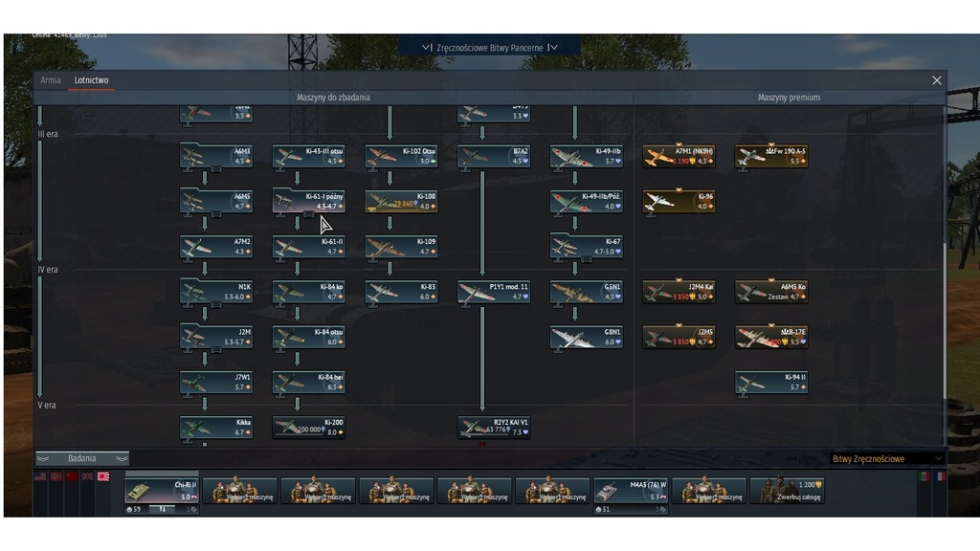Choose the Great Britain nation flag
Screen dimensions: 980x551
tap(87, 476)
